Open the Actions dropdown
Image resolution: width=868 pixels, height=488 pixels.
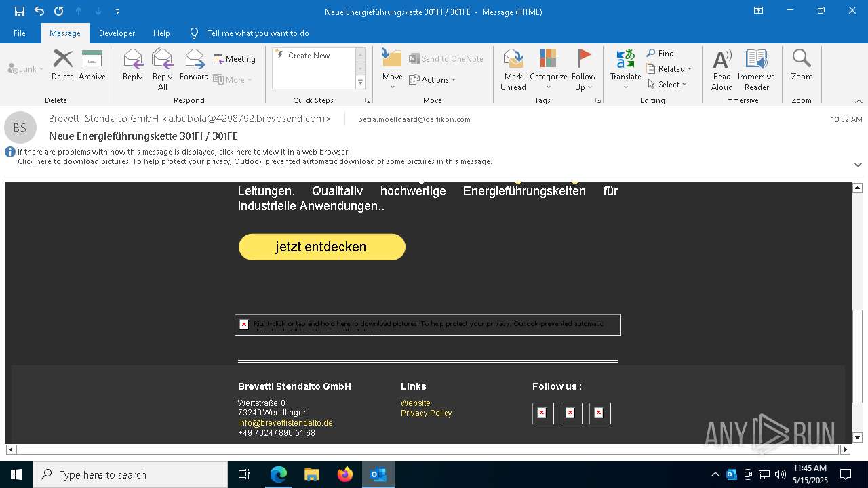(433, 79)
